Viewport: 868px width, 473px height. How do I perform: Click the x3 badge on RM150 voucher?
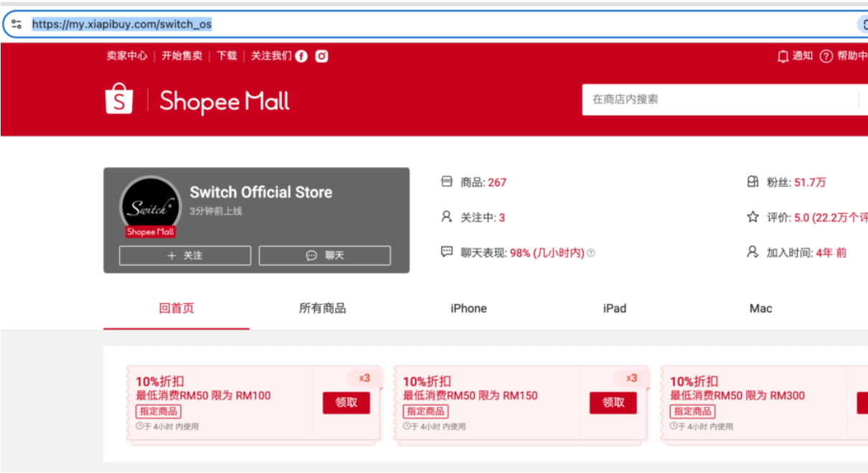(x=631, y=378)
